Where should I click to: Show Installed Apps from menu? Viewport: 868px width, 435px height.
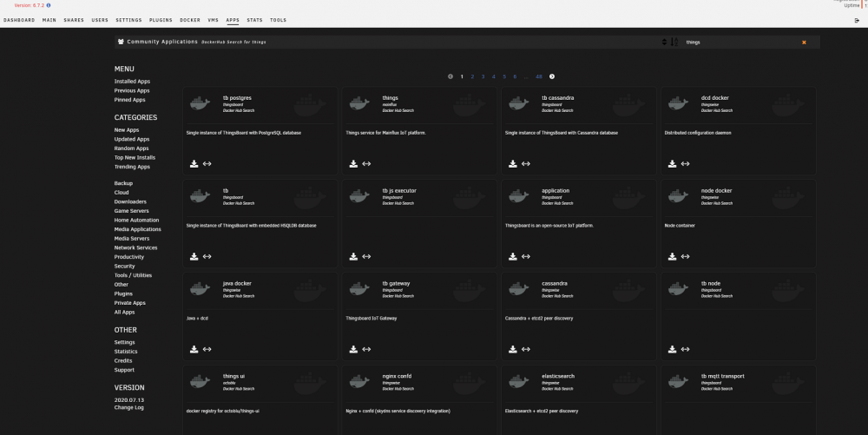point(132,82)
